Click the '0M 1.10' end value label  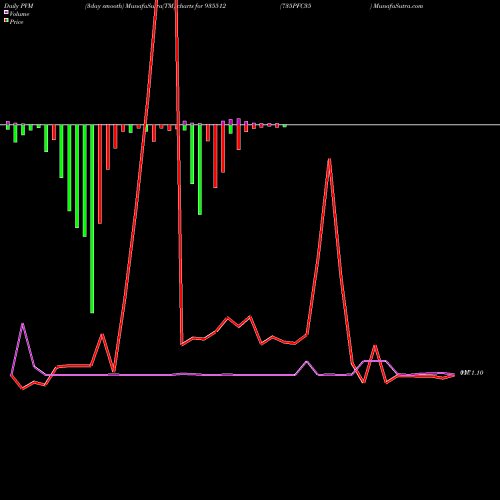(x=471, y=373)
